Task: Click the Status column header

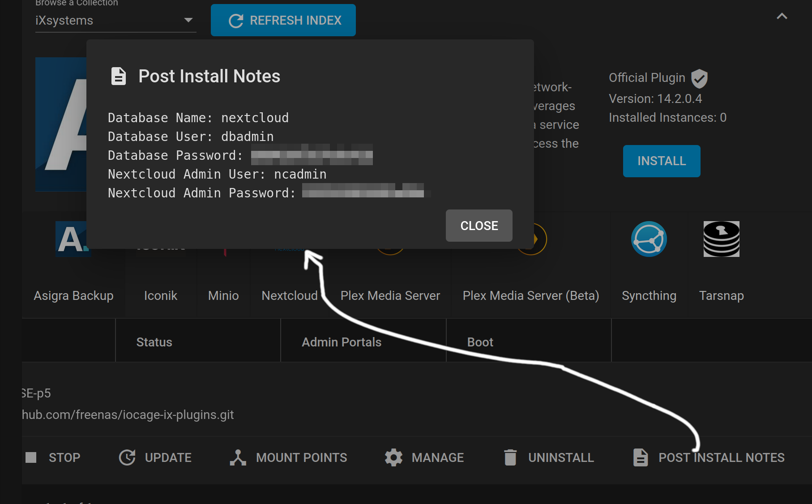Action: [154, 342]
